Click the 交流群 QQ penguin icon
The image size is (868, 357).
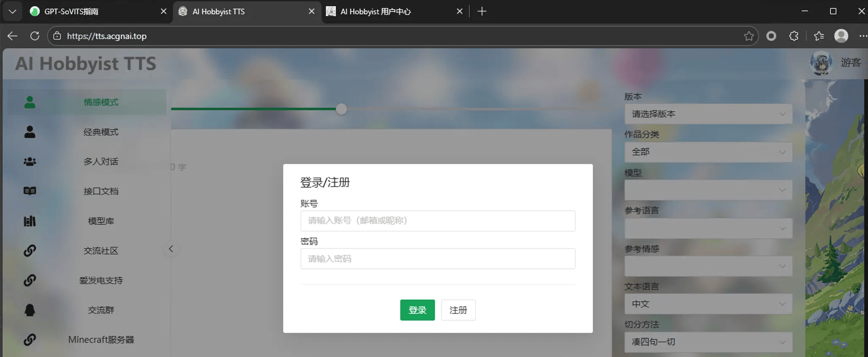tap(30, 310)
